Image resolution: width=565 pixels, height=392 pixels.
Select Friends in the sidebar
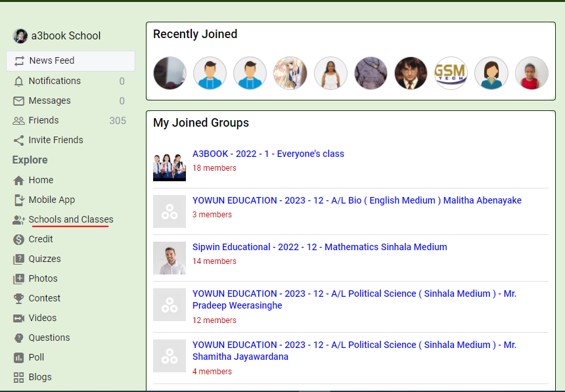(x=43, y=120)
